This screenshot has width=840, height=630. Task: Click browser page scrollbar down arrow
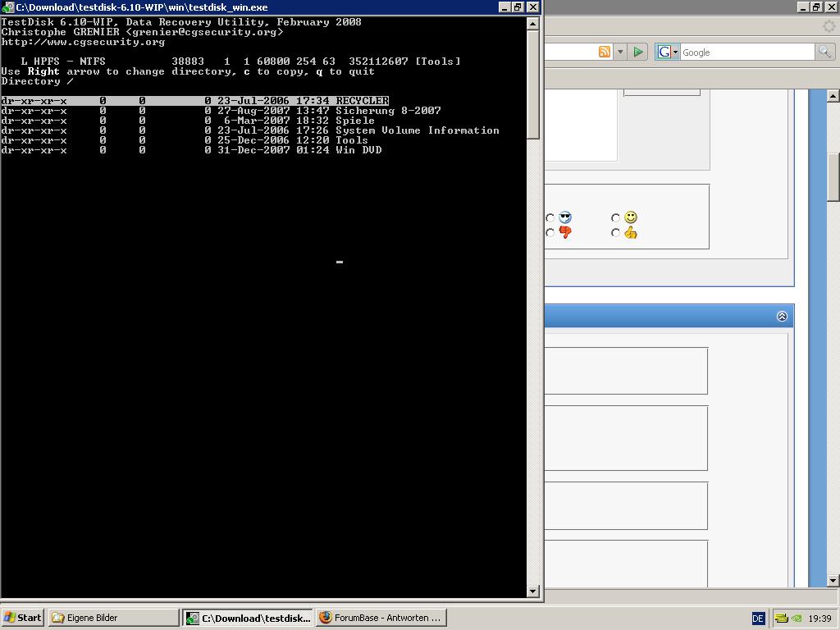pos(833,581)
